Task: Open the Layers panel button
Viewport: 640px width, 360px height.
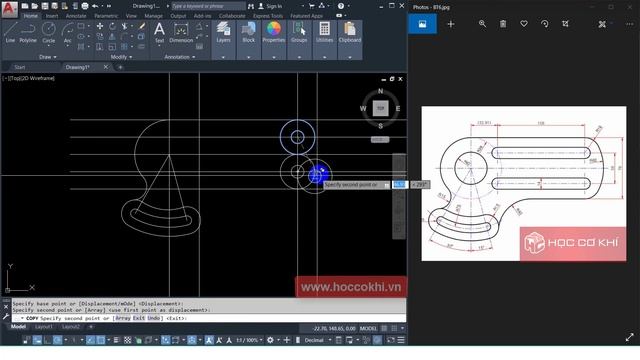Action: pyautogui.click(x=223, y=33)
